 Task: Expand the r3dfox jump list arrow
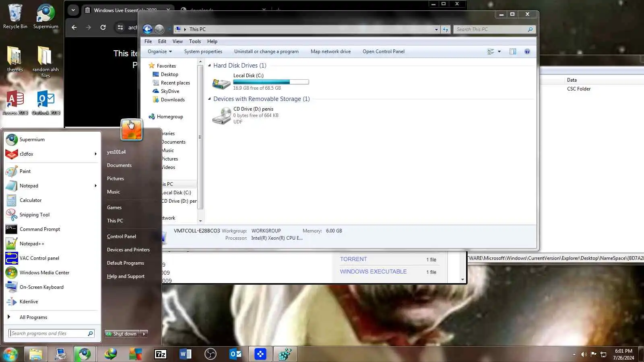[96, 154]
